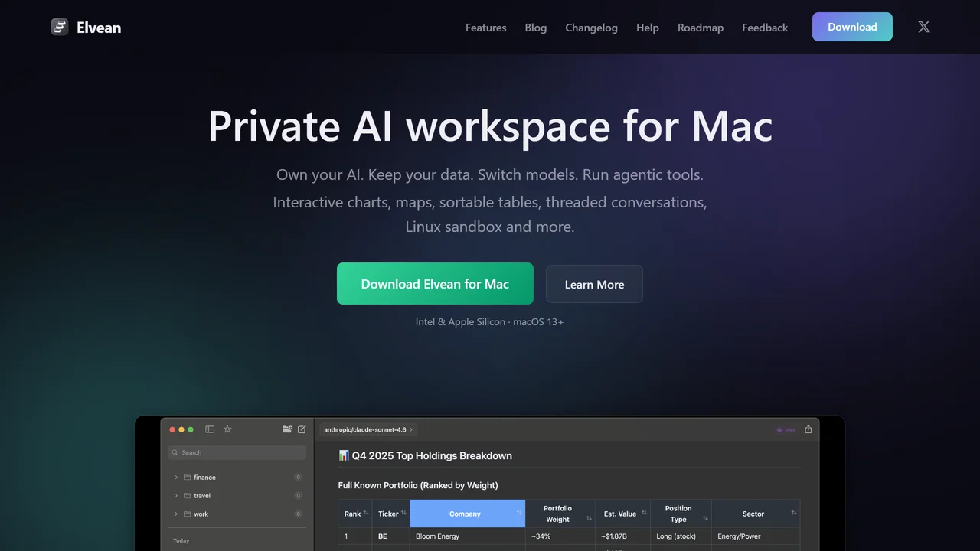This screenshot has width=980, height=551.
Task: Sort by Position Type arrows
Action: click(x=705, y=518)
